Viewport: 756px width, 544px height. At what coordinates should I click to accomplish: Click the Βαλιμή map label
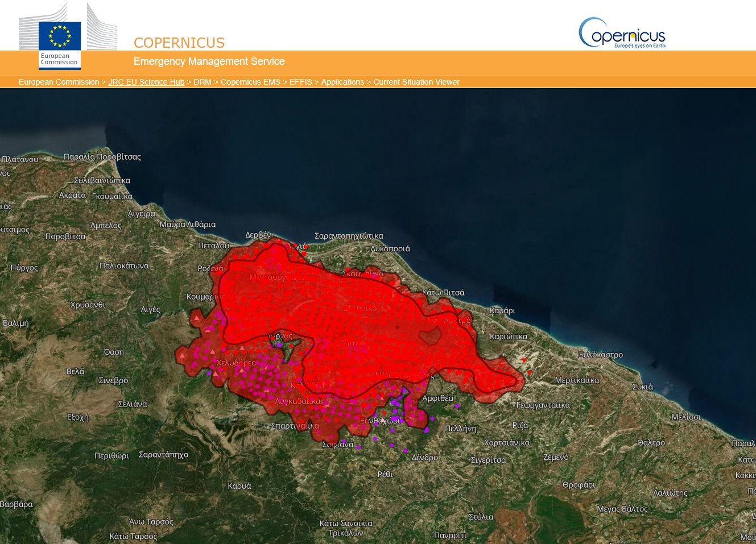[x=15, y=323]
